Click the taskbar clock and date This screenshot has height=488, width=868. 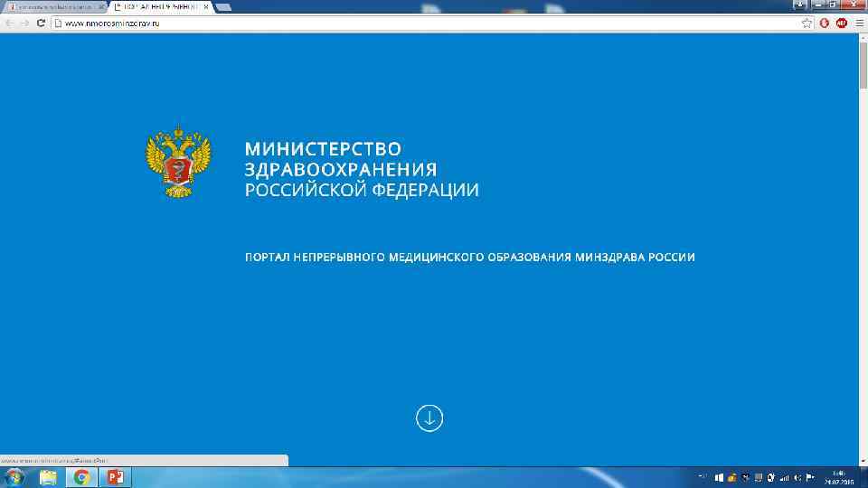[839, 477]
